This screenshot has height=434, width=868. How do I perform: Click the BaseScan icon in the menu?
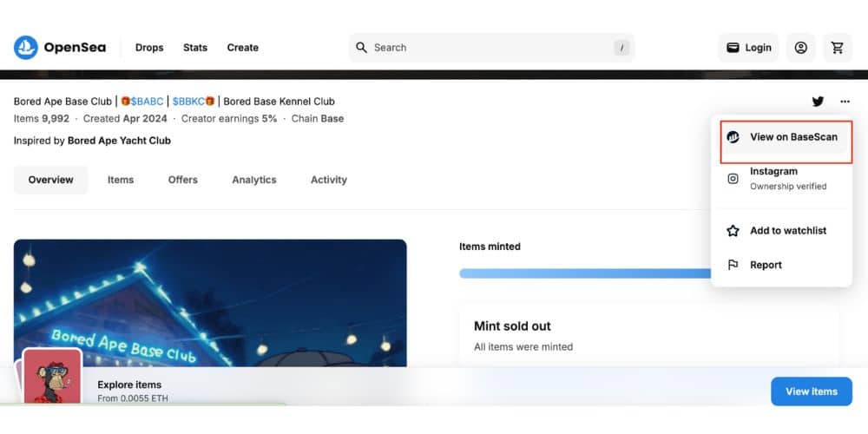(733, 137)
